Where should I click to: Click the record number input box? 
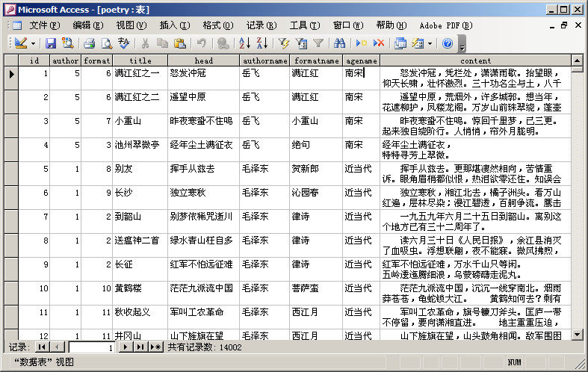(x=91, y=347)
